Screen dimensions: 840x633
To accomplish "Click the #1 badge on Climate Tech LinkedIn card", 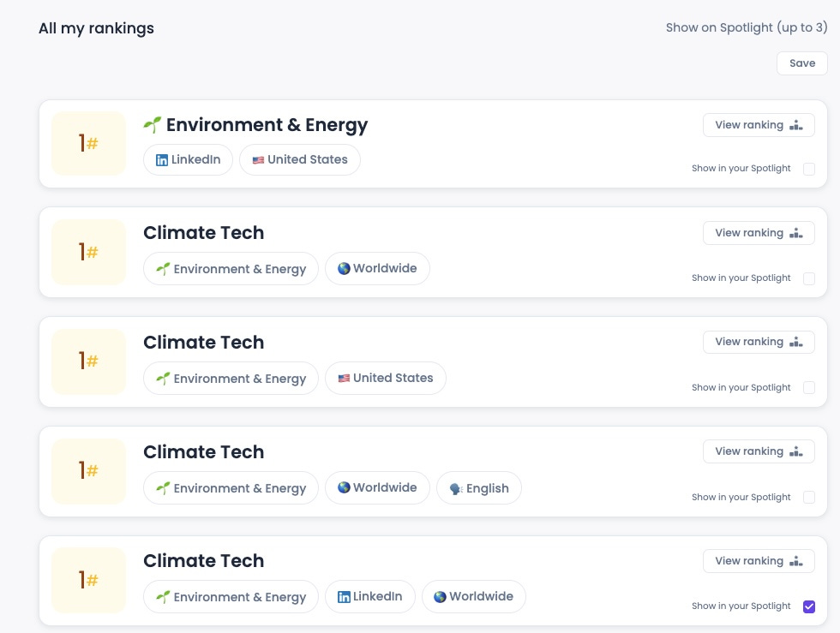I will coord(88,580).
